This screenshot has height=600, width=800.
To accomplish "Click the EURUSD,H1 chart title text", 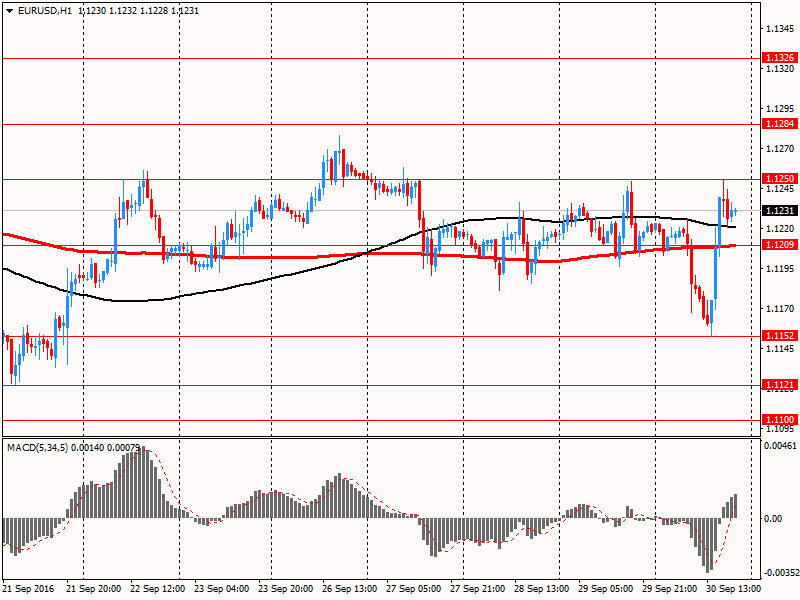I will click(x=45, y=10).
